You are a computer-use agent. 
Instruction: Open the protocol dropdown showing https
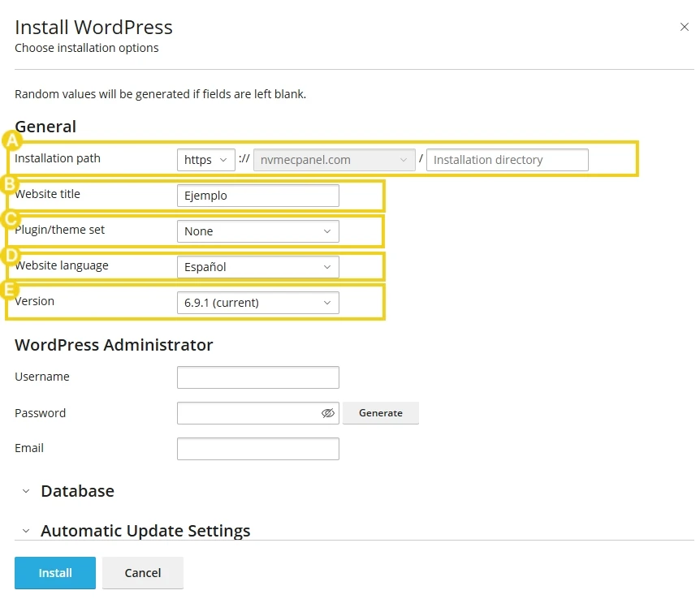[205, 160]
